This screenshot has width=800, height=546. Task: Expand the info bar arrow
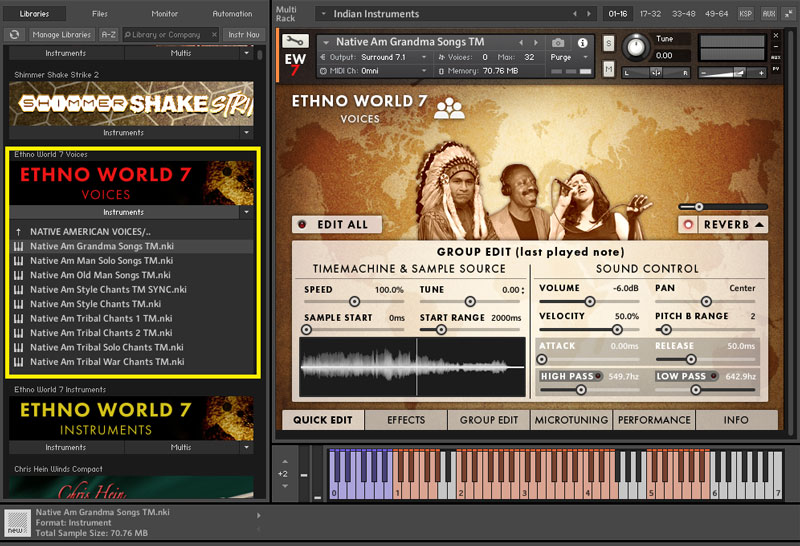259,515
